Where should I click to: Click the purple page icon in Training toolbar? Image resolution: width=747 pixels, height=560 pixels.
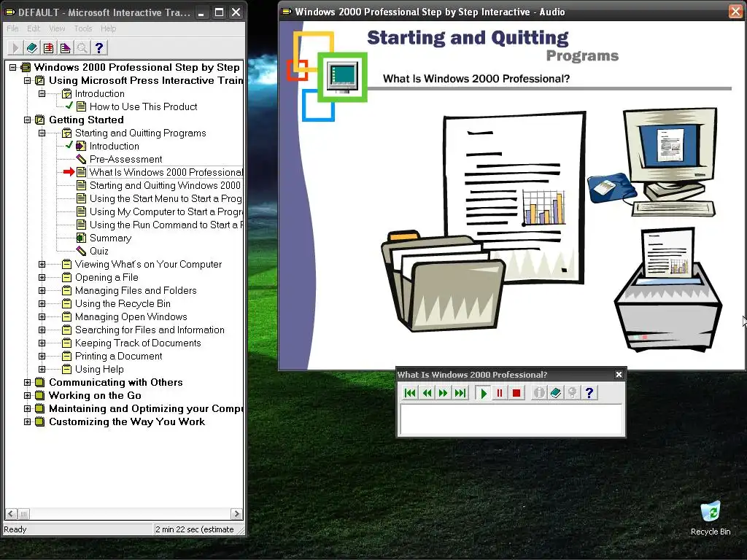(x=65, y=47)
